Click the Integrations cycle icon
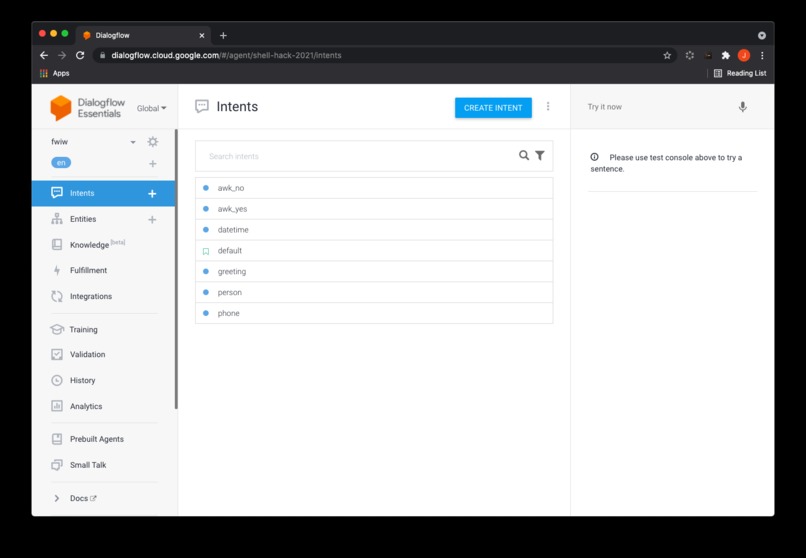806x558 pixels. [57, 296]
